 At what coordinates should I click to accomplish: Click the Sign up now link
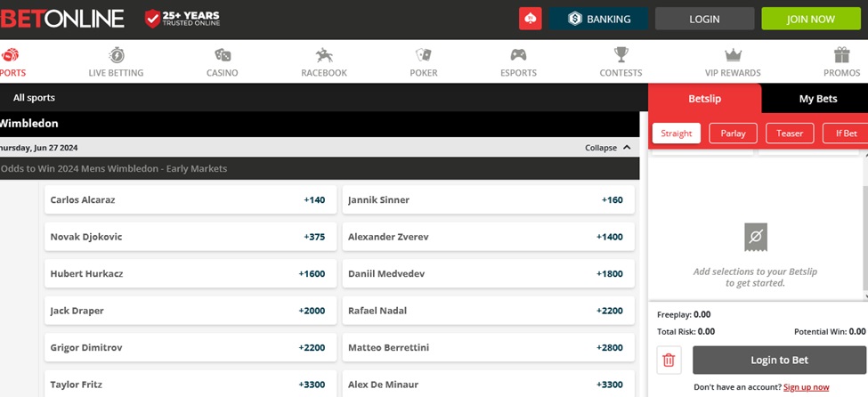click(x=806, y=387)
